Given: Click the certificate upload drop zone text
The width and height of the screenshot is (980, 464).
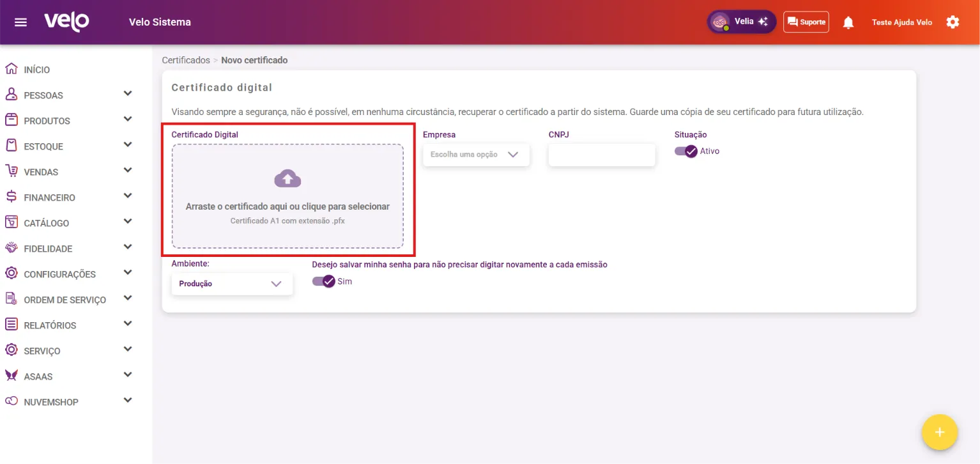Looking at the screenshot, I should tap(287, 206).
